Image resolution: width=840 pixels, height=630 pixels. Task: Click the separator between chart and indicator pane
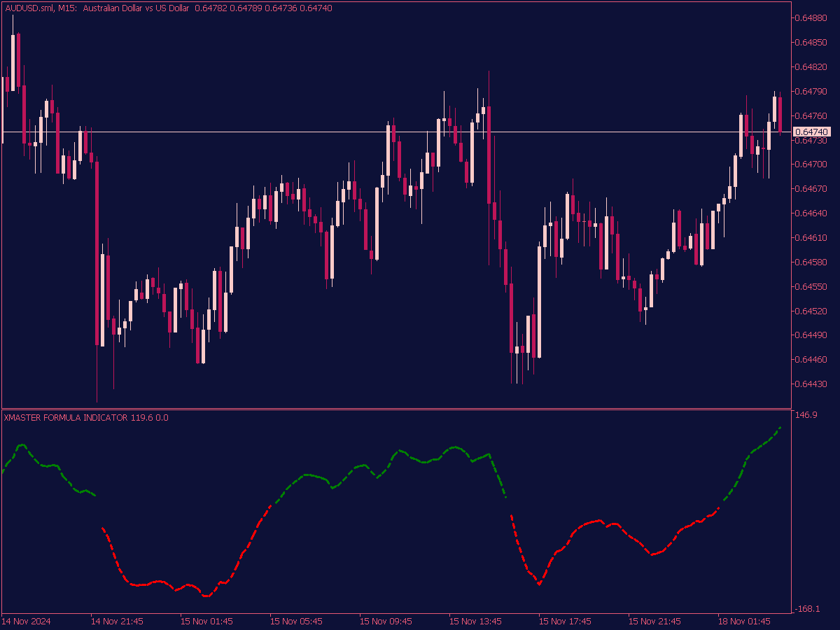point(395,409)
